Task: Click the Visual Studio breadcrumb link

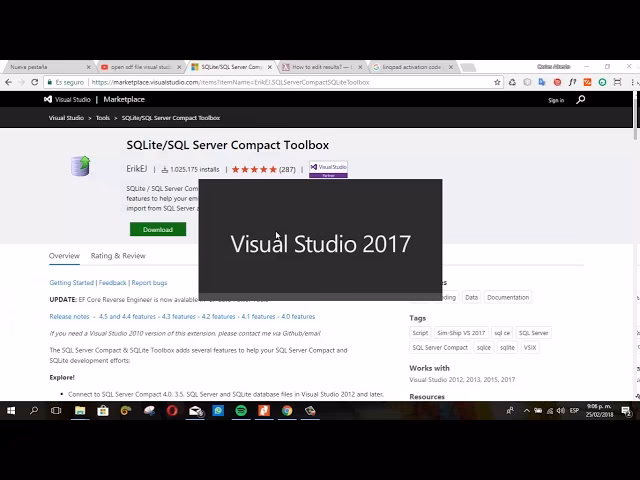Action: coord(66,118)
